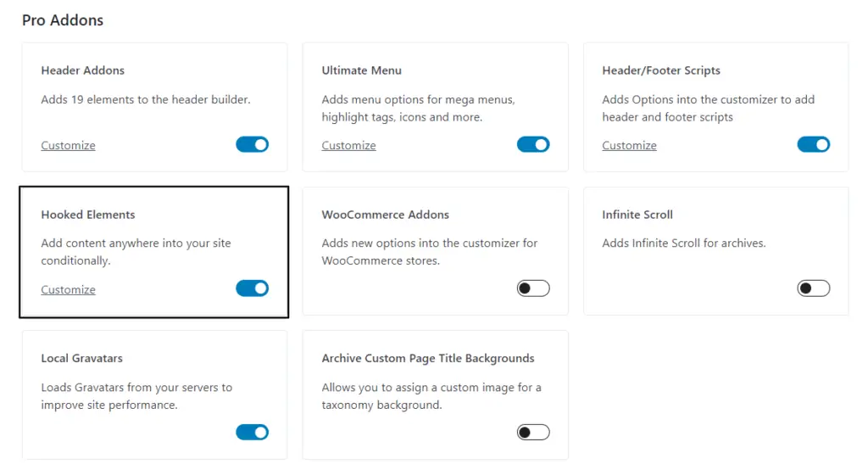868x470 pixels.
Task: Disable the Hooked Elements toggle
Action: 253,288
